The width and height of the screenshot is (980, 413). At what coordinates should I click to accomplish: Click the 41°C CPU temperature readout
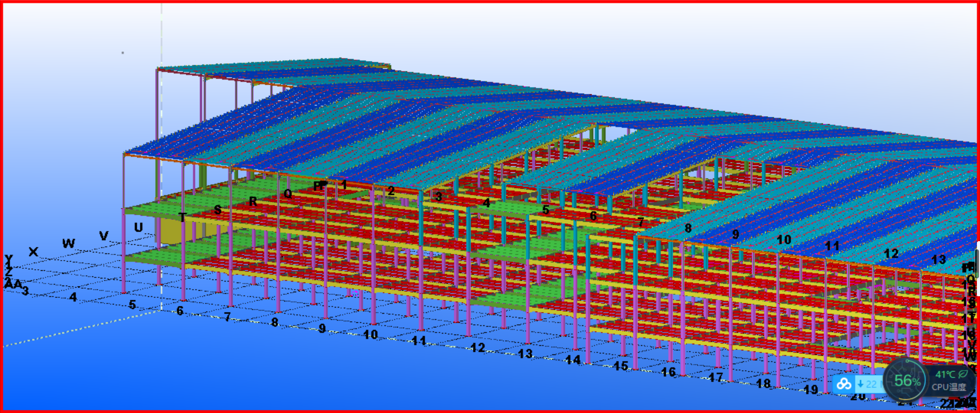pos(945,374)
